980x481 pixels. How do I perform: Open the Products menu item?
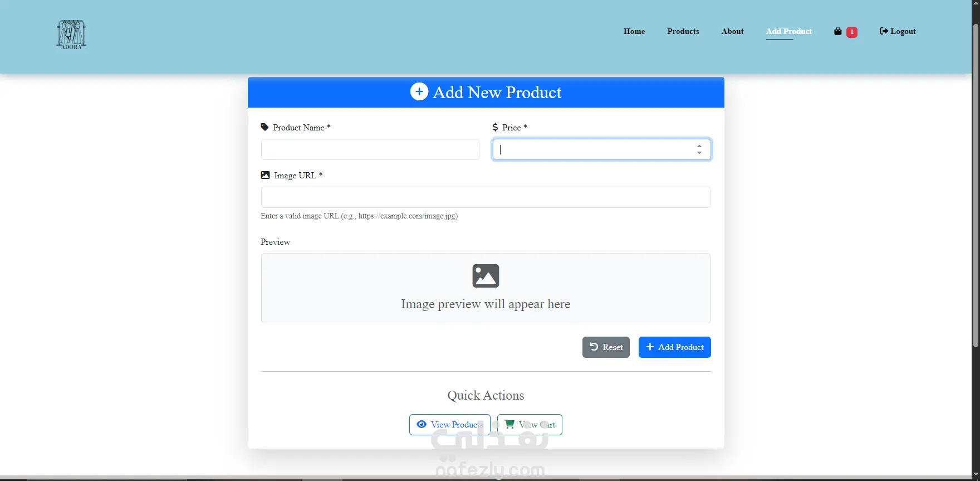point(683,31)
